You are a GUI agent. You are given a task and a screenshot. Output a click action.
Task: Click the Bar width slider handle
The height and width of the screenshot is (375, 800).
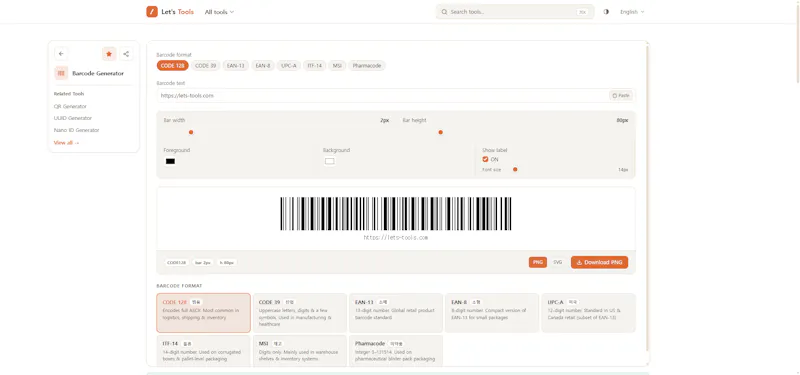click(x=191, y=132)
